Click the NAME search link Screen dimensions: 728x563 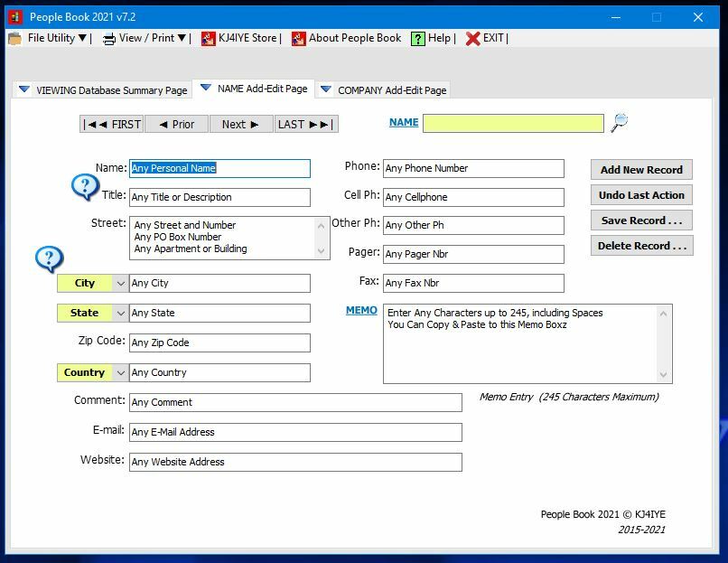coord(404,123)
